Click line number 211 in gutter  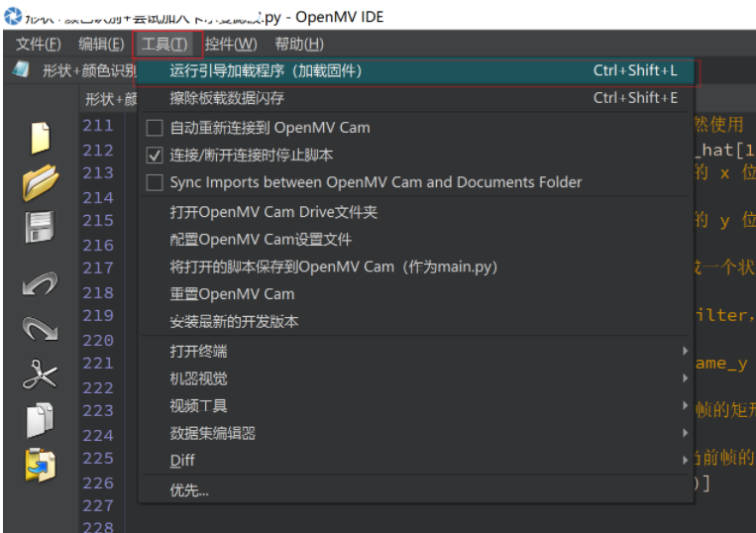coord(98,125)
